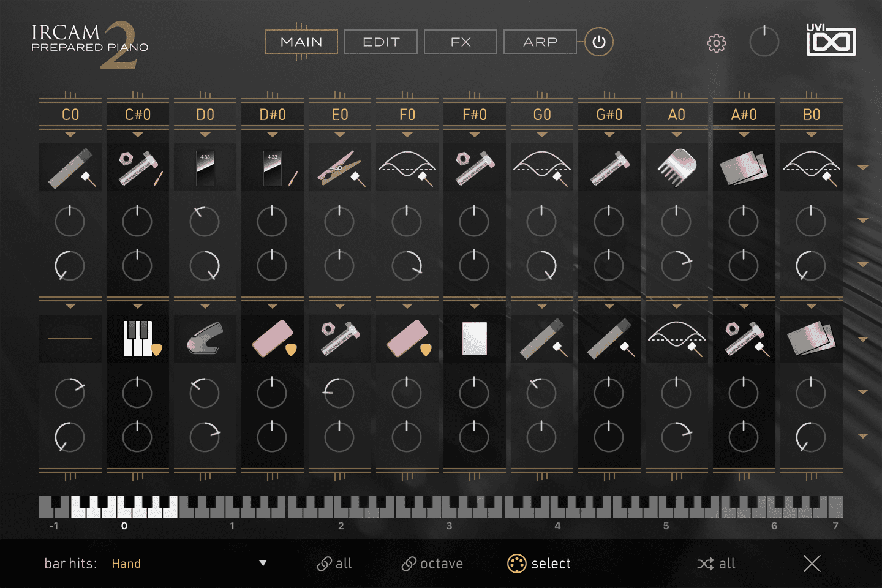The width and height of the screenshot is (882, 588).
Task: Click the UVI logo
Action: point(831,42)
